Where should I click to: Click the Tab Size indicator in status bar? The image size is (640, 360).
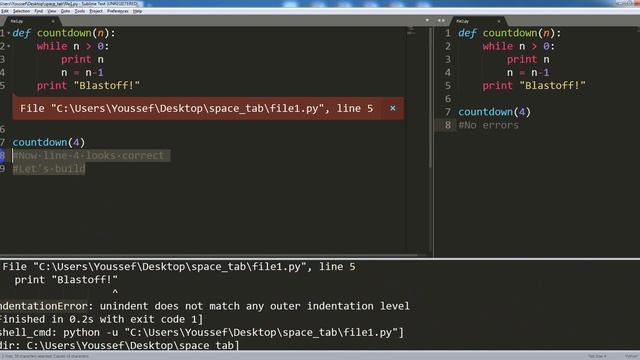pos(597,356)
